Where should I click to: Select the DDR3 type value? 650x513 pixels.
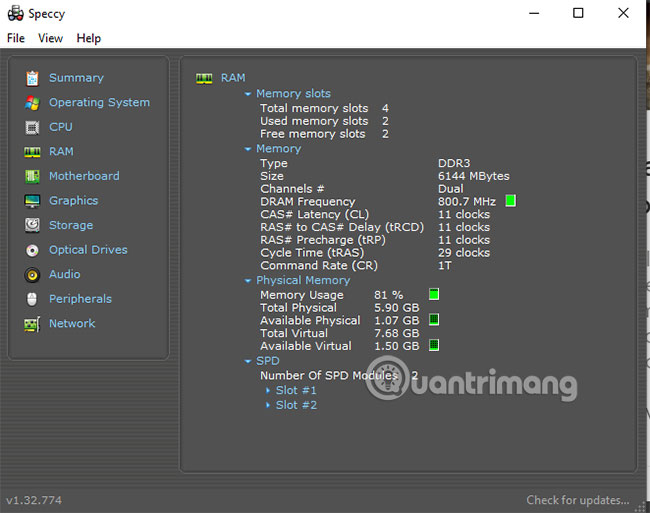click(454, 163)
